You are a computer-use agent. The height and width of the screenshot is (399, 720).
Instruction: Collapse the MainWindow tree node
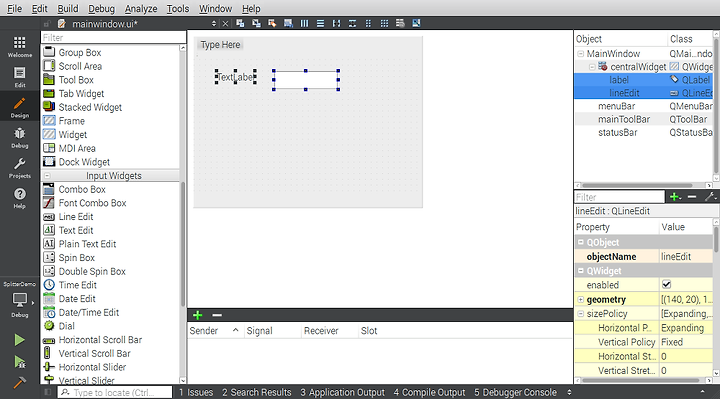(580, 54)
